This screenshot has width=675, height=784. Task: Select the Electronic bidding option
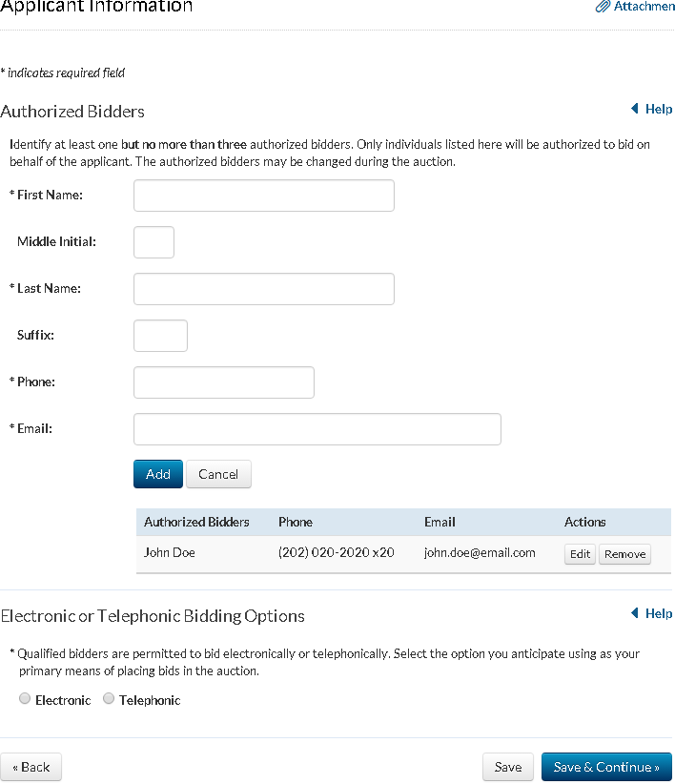(x=25, y=699)
